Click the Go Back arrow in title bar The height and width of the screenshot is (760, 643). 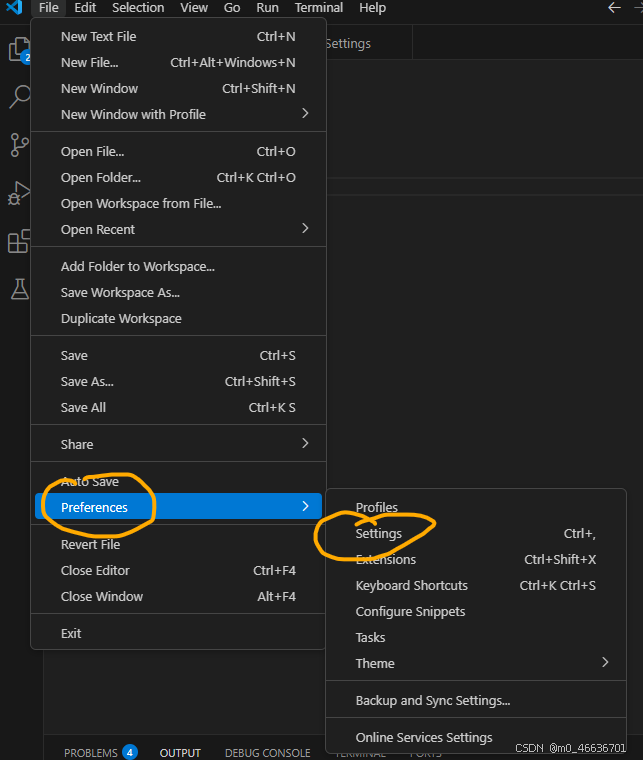[x=614, y=8]
